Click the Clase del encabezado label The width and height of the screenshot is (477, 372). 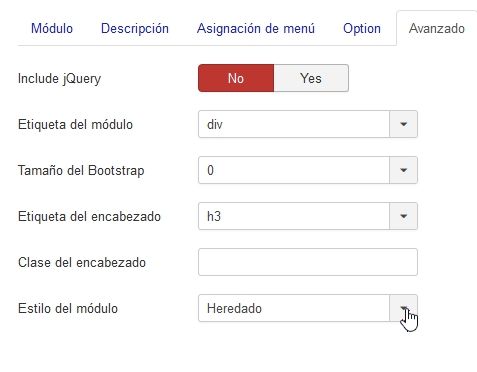click(x=82, y=262)
